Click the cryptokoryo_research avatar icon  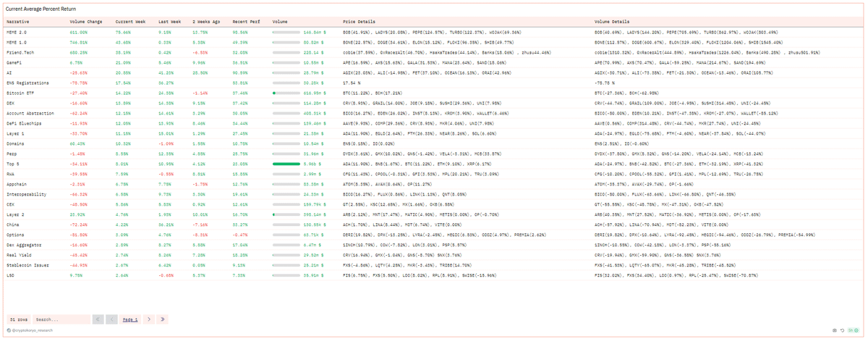[x=9, y=330]
